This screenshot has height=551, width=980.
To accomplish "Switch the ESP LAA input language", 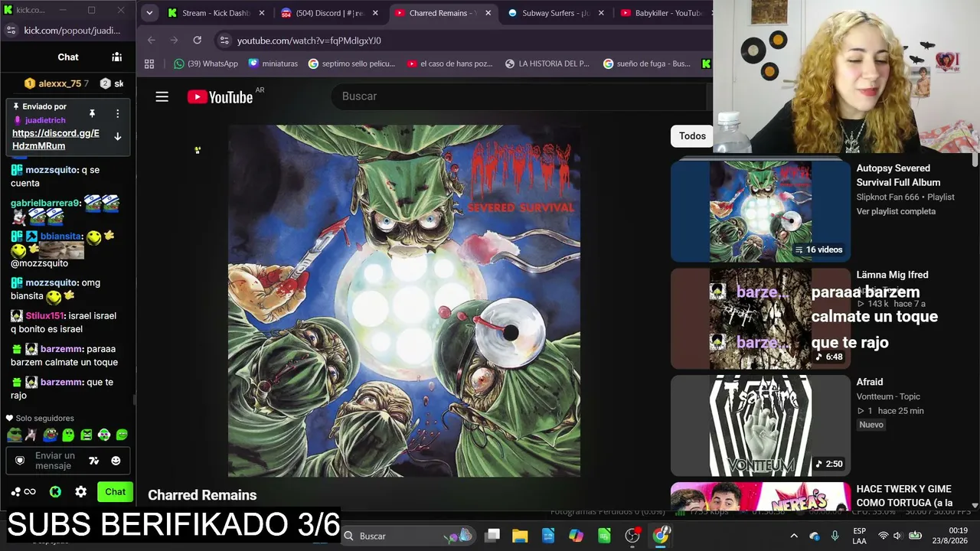I will pos(860,536).
